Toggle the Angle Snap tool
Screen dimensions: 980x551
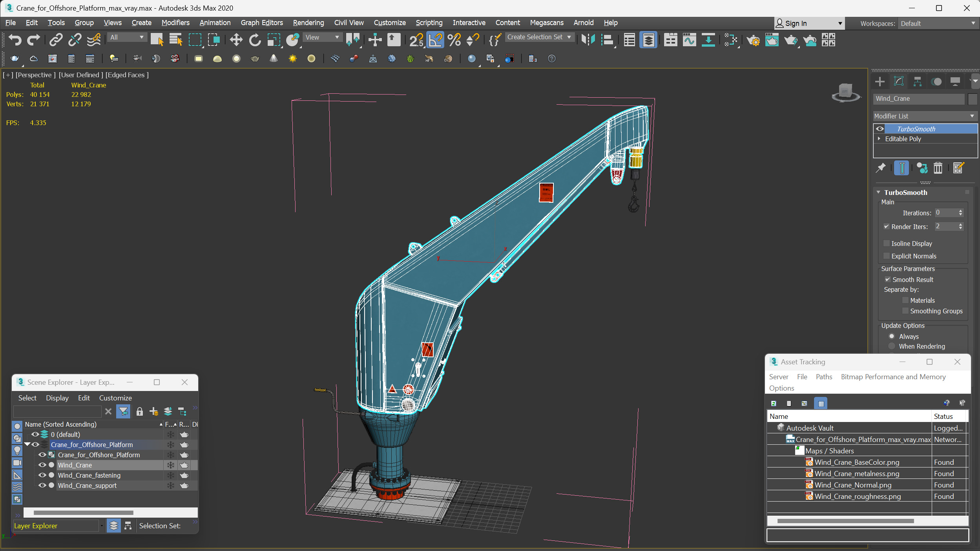[435, 40]
